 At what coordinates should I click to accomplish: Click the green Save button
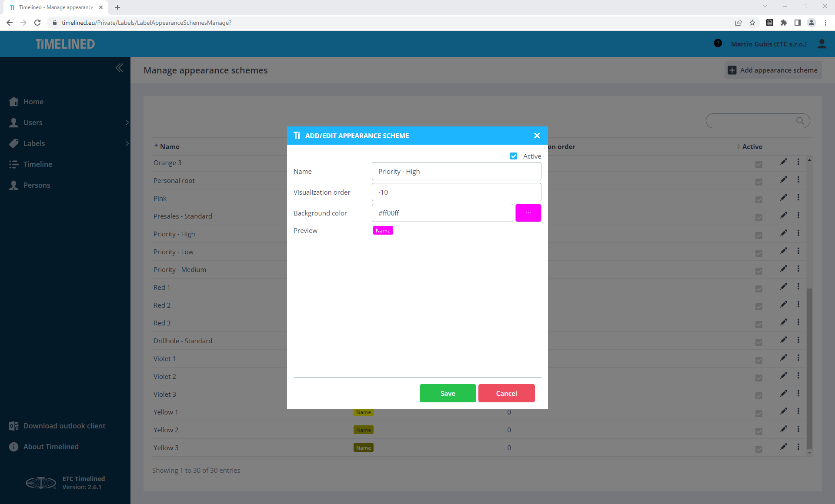[x=448, y=393]
